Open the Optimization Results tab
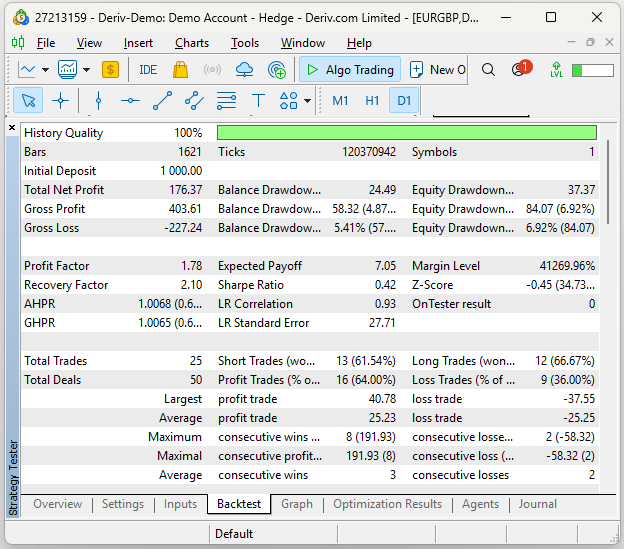Image resolution: width=624 pixels, height=549 pixels. click(388, 504)
